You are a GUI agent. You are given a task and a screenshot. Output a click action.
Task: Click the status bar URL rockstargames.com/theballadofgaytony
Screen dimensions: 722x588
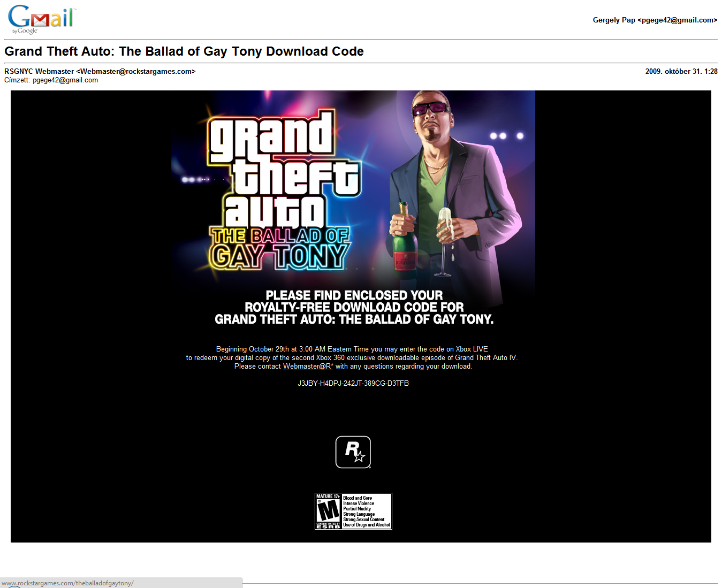[67, 583]
